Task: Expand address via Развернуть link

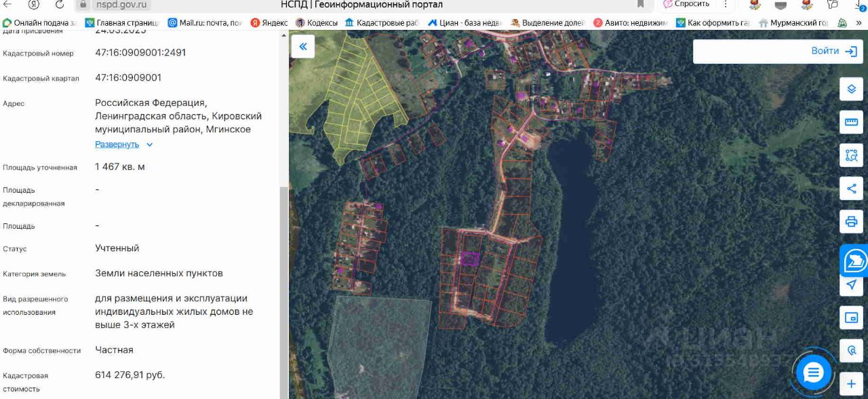Action: point(123,145)
